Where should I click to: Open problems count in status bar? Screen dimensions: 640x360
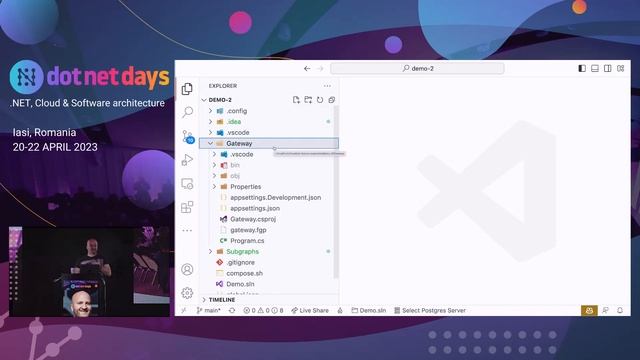click(x=263, y=311)
